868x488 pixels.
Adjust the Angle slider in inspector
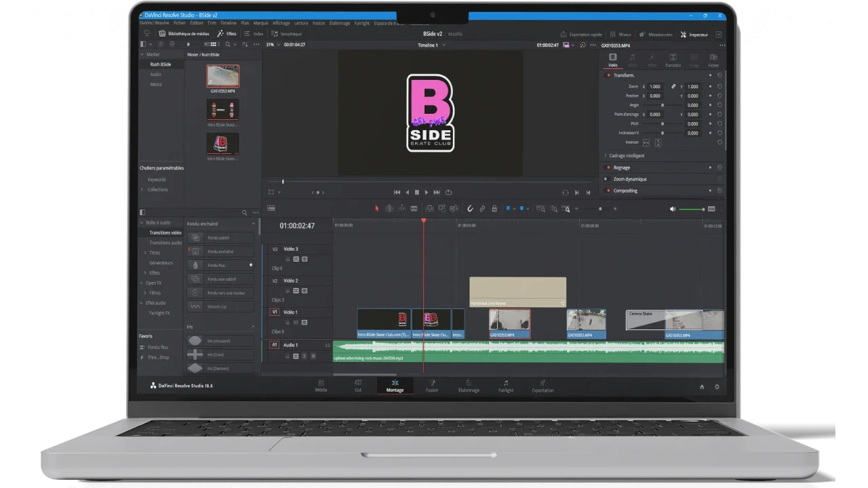tap(663, 105)
